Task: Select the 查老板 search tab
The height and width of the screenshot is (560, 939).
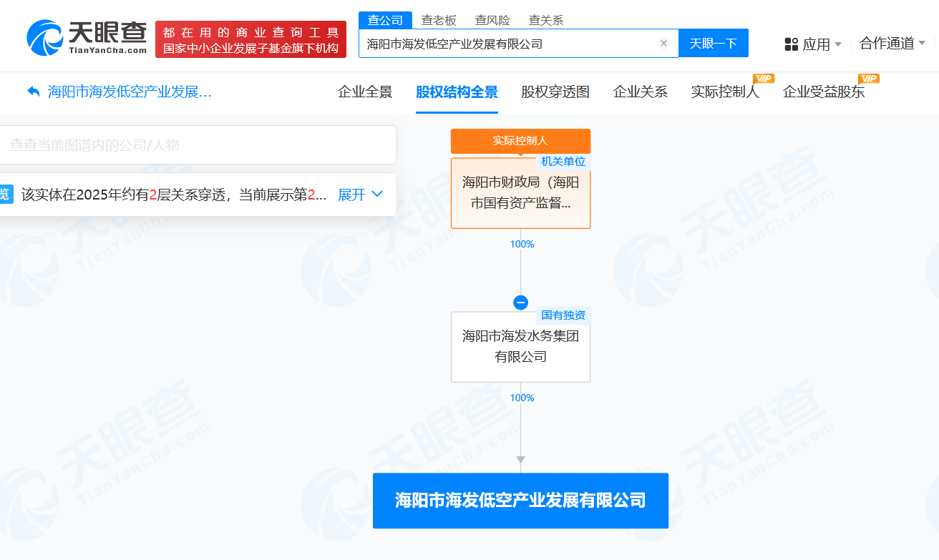Action: (x=439, y=20)
